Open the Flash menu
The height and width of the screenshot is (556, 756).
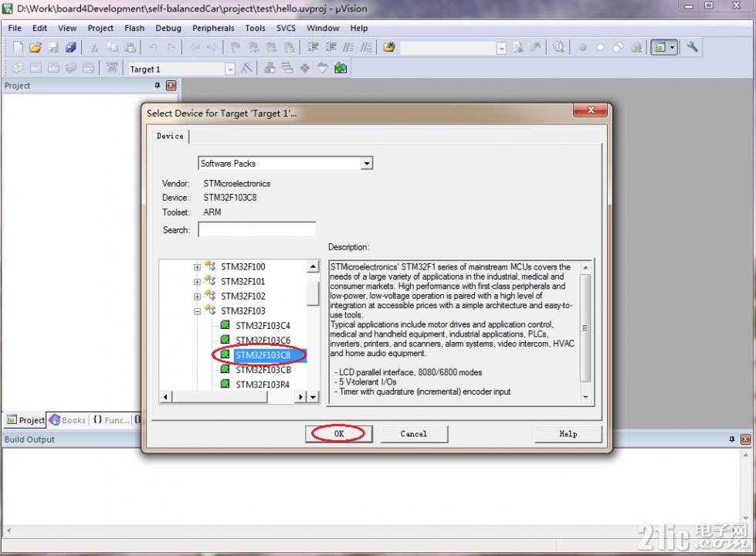click(134, 28)
